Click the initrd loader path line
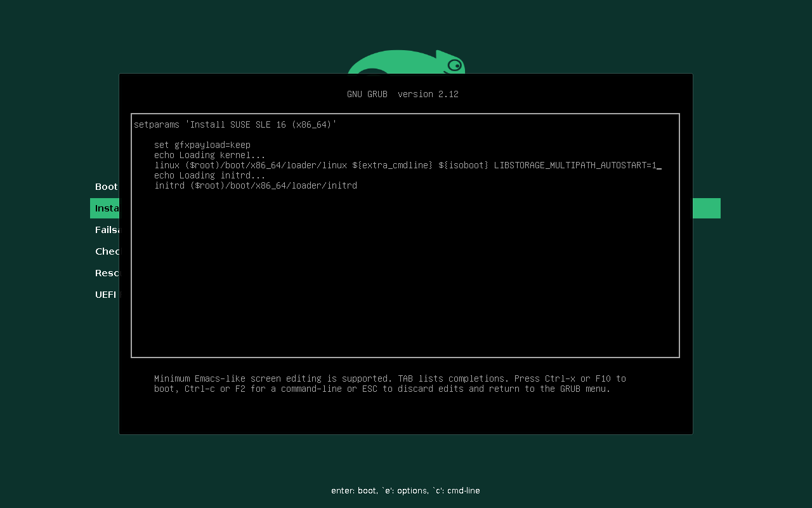812x508 pixels. pyautogui.click(x=255, y=185)
